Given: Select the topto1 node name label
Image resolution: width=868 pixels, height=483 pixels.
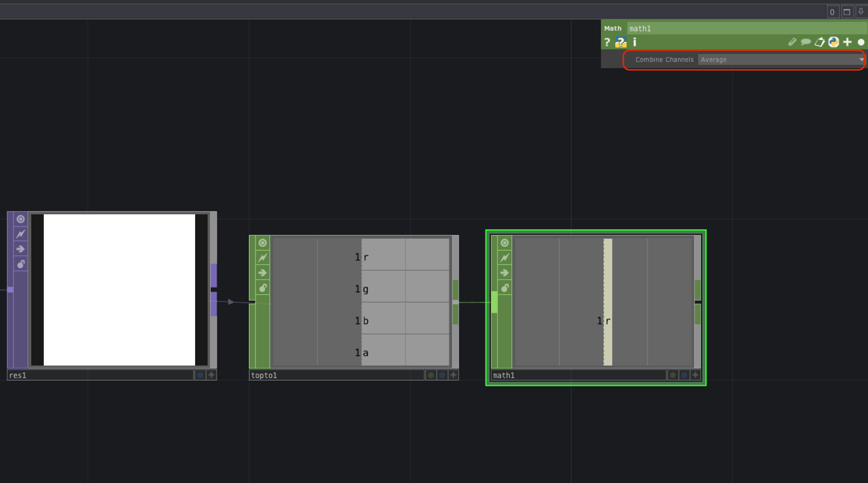Looking at the screenshot, I should pos(337,376).
